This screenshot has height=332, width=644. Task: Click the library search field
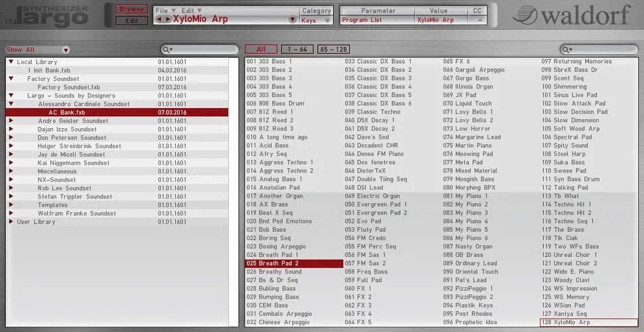200,50
